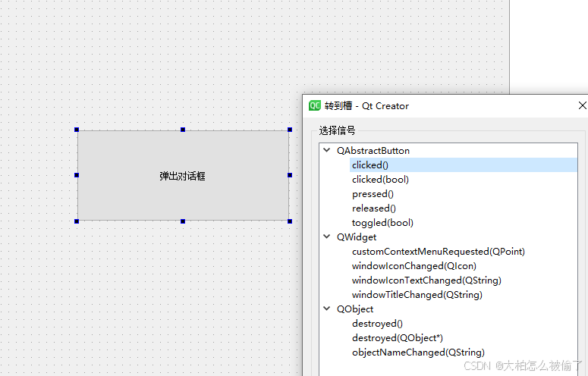Viewport: 588px width, 376px height.
Task: Collapse the QAbstractButton signal group
Action: click(x=327, y=150)
